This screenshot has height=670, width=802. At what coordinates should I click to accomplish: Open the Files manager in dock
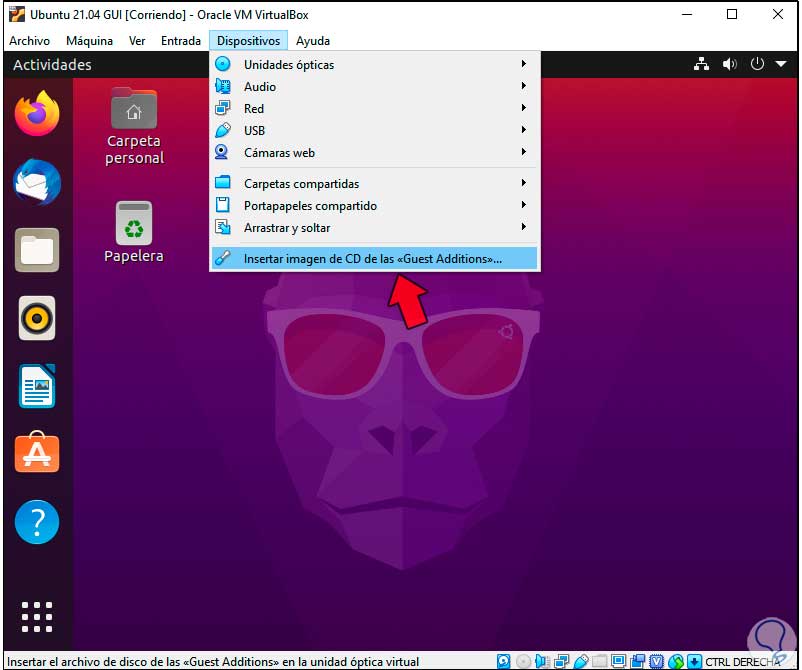point(37,250)
